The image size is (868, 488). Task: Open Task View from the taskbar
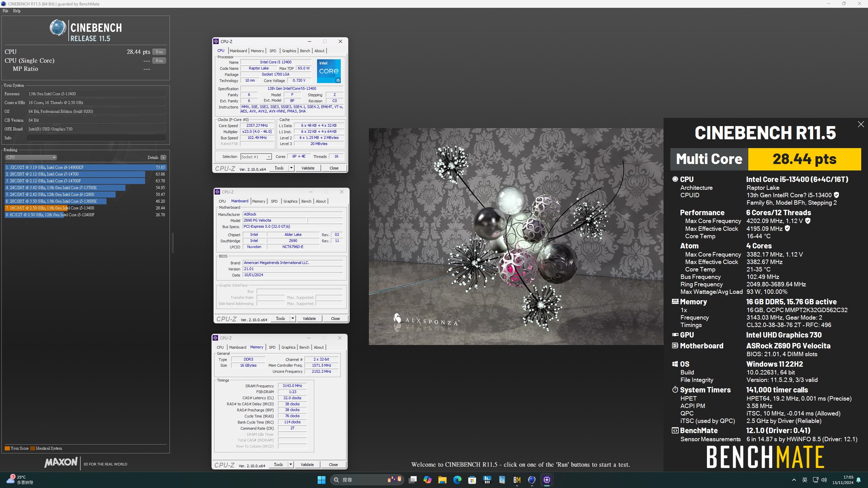(x=413, y=480)
